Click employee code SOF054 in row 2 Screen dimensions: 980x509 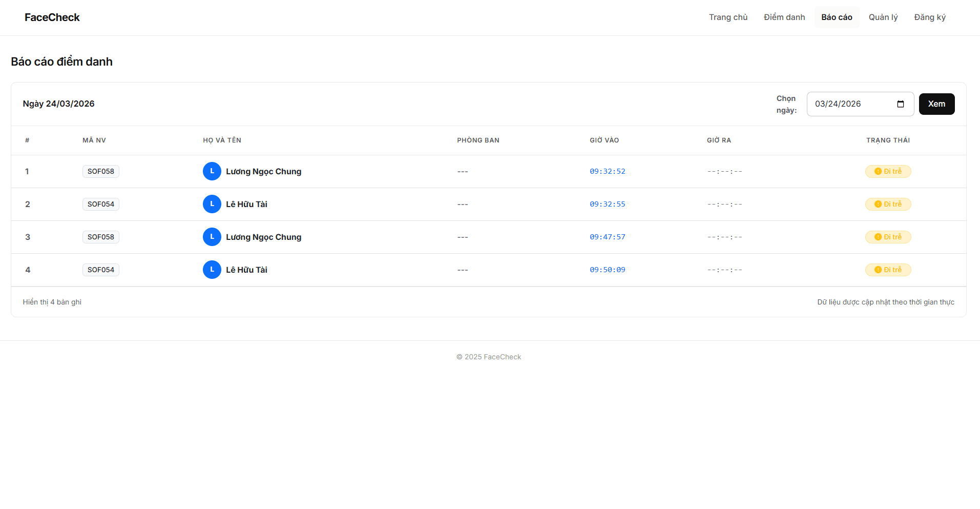[x=101, y=204]
